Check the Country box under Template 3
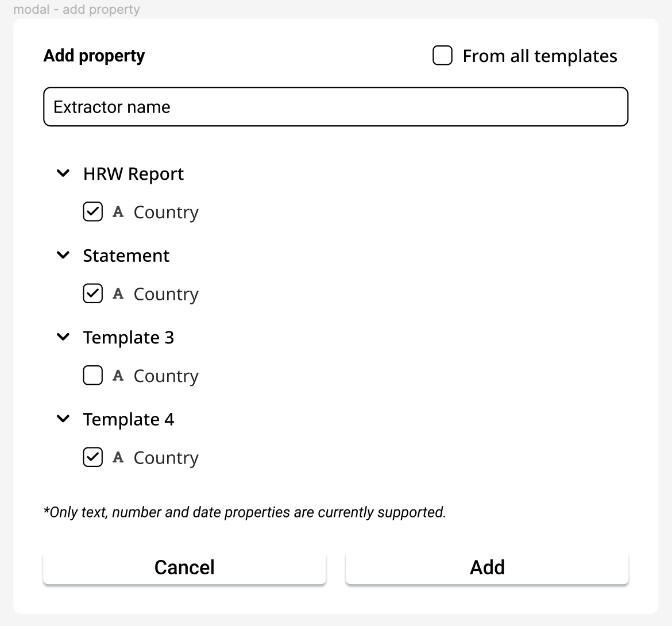672x626 pixels. (92, 376)
